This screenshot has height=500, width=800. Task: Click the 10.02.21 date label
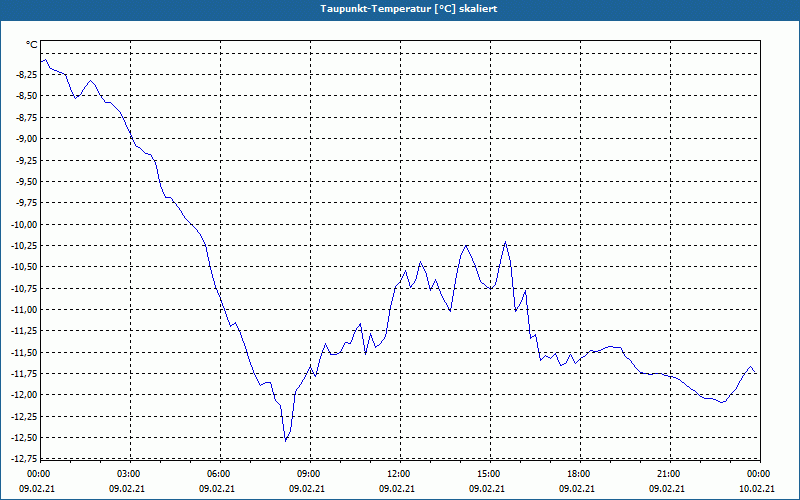pyautogui.click(x=757, y=488)
